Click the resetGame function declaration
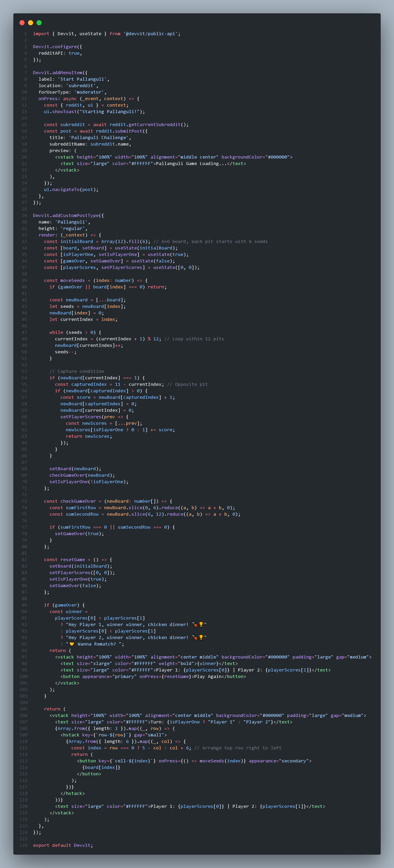The image size is (394, 868). coord(73,560)
